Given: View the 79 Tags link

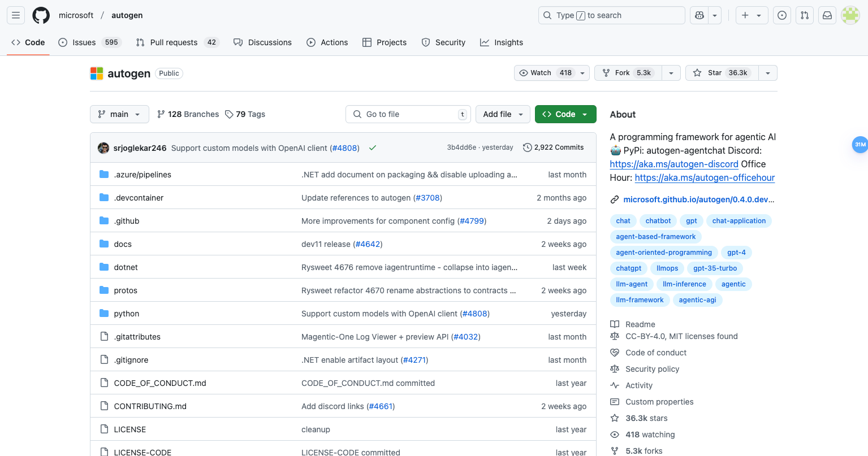Looking at the screenshot, I should [x=245, y=114].
